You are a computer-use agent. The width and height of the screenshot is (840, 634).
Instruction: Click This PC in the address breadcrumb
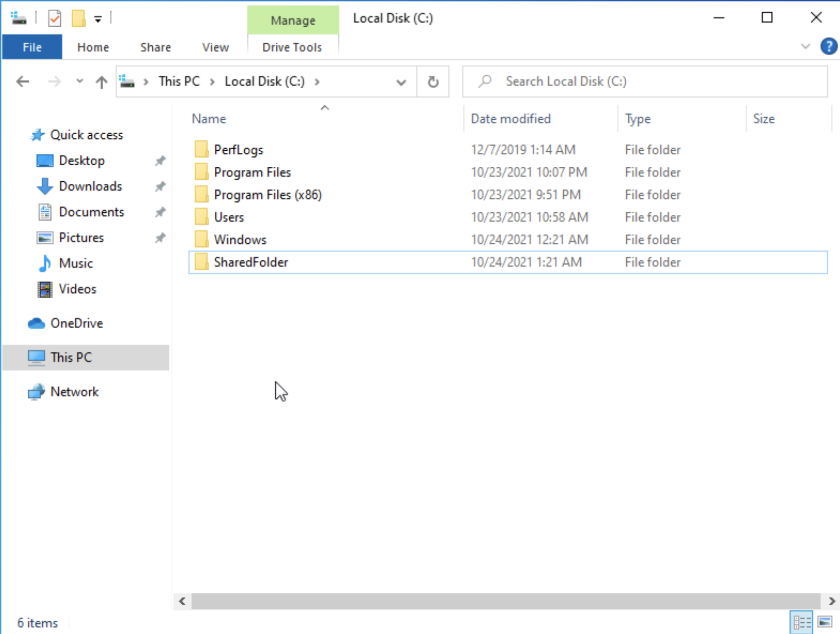pos(179,81)
